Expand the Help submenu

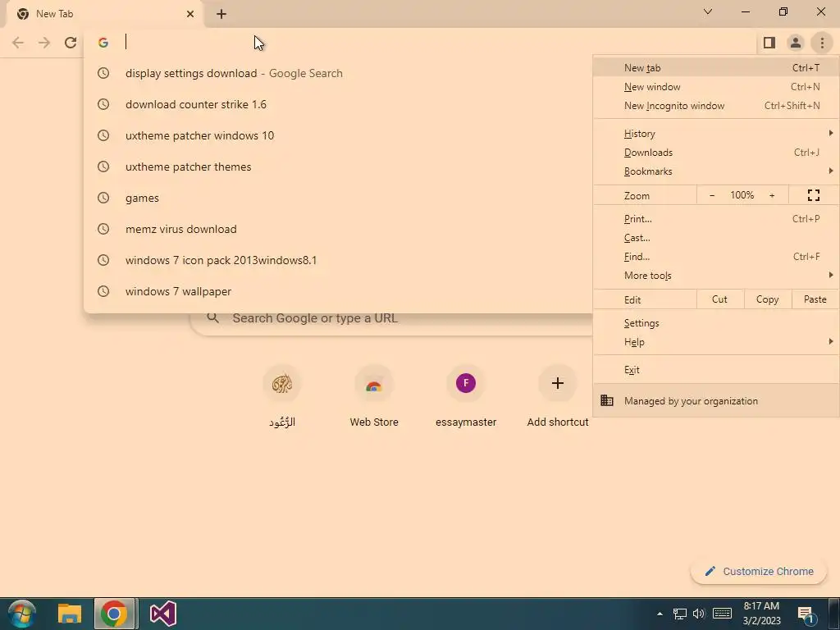pyautogui.click(x=715, y=342)
